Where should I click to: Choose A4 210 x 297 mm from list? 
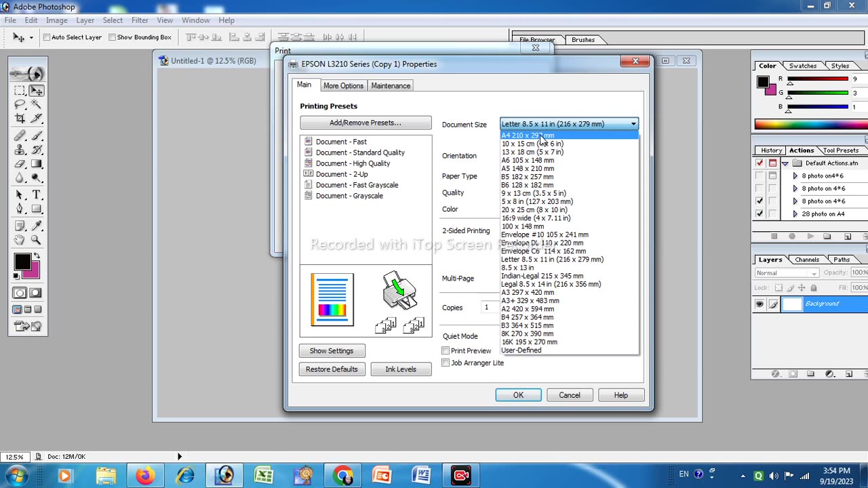point(569,136)
